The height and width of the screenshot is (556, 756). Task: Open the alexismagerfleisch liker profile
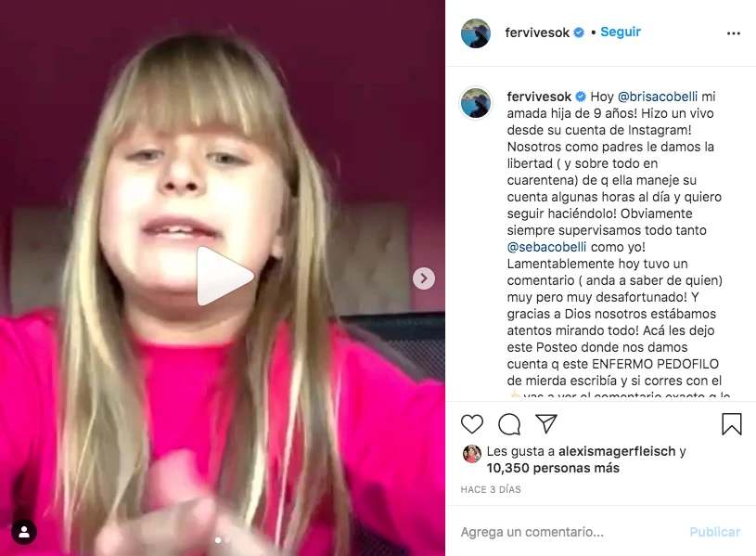pos(617,451)
